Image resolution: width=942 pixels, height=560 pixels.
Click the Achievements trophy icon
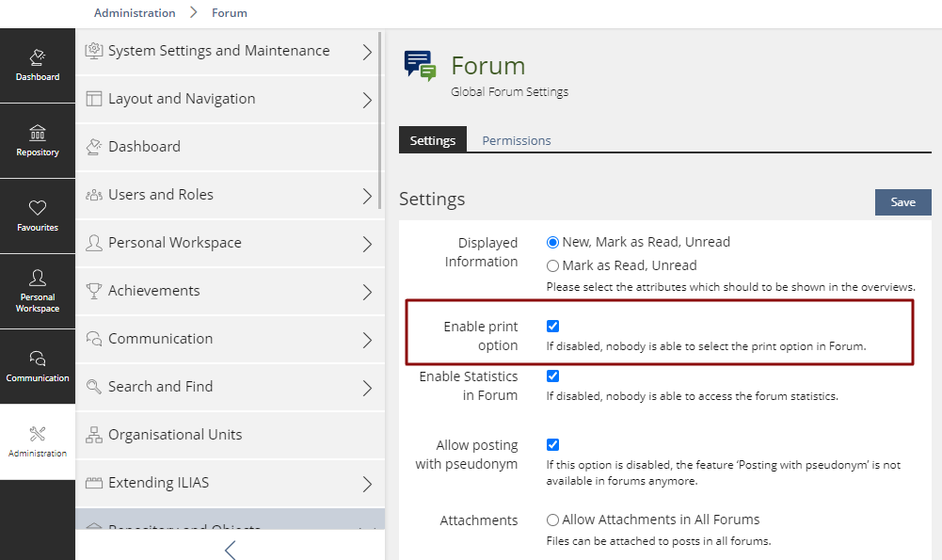94,291
